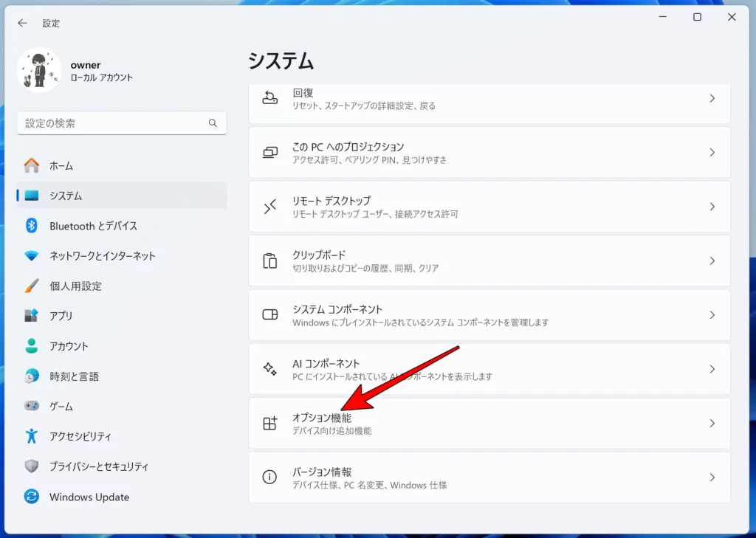The image size is (756, 538).
Task: Click the アプリ icon in sidebar
Action: pos(31,316)
